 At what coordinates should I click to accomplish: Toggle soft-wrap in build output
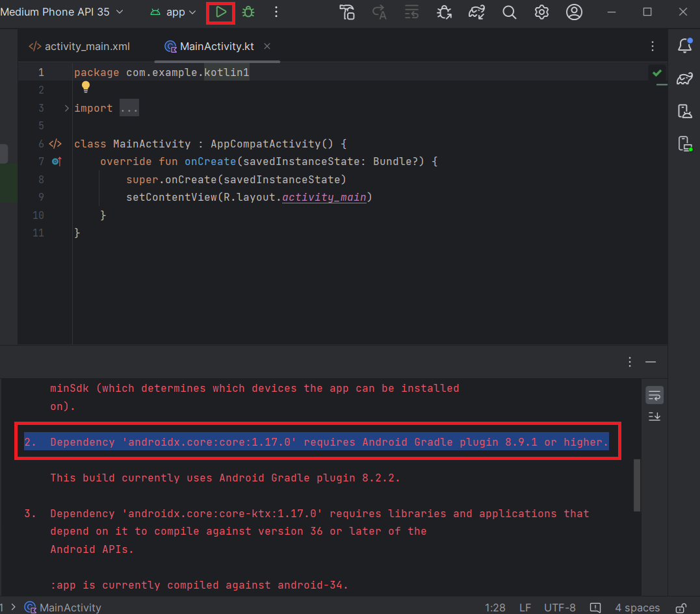click(x=654, y=395)
